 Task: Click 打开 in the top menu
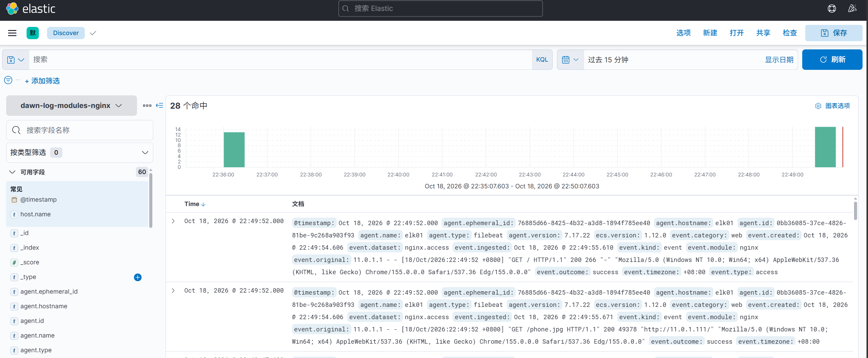[x=736, y=33]
